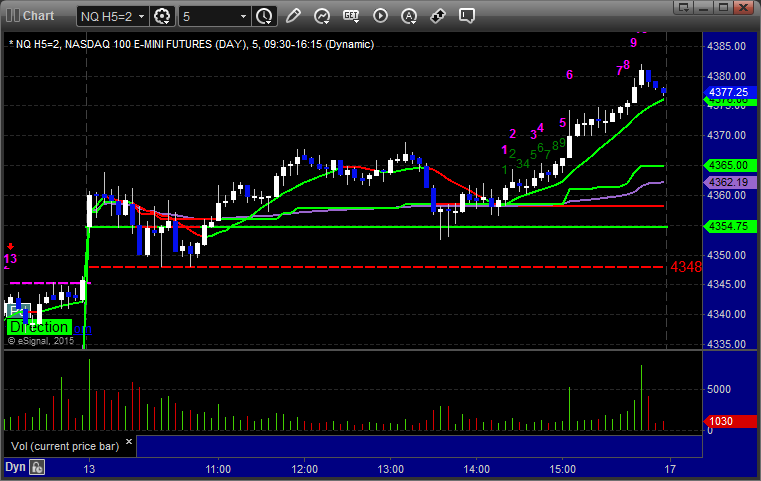Image resolution: width=761 pixels, height=481 pixels.
Task: Open the GET studies menu
Action: (351, 16)
